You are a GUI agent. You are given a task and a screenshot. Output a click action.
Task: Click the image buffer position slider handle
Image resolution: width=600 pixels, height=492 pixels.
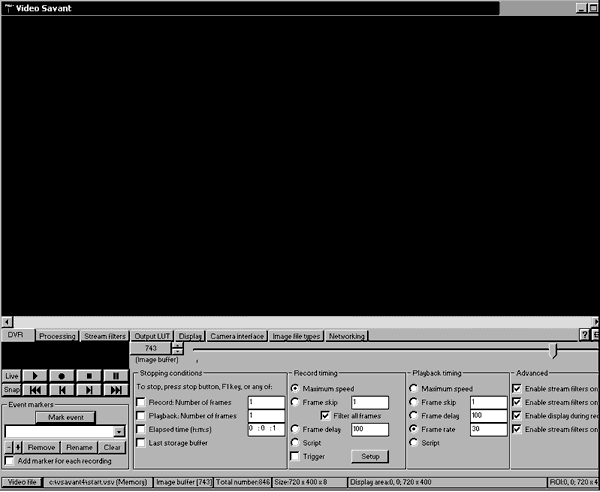tap(553, 350)
